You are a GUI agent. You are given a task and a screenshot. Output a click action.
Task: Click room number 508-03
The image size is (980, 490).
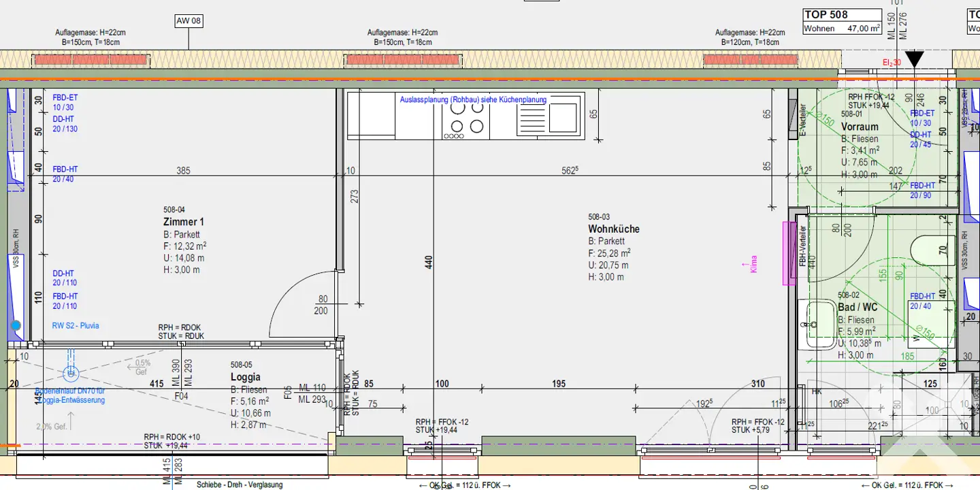point(600,218)
